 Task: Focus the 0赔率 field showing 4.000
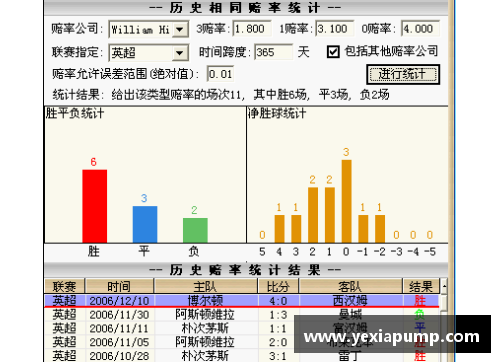click(421, 29)
